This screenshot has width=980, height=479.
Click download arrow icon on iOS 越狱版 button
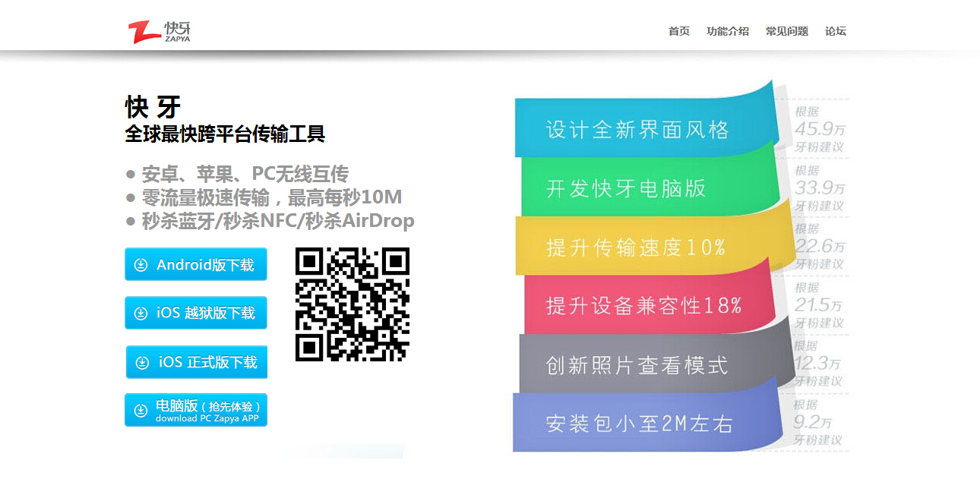tap(141, 314)
